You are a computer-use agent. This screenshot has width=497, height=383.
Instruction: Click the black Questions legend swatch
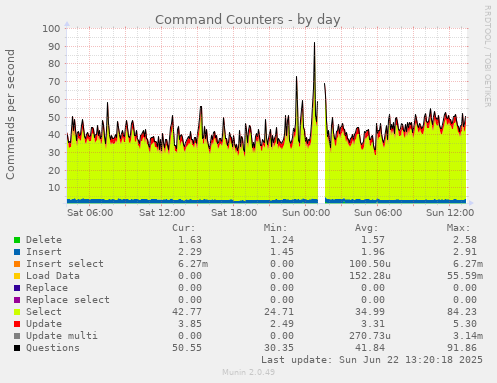(x=17, y=348)
